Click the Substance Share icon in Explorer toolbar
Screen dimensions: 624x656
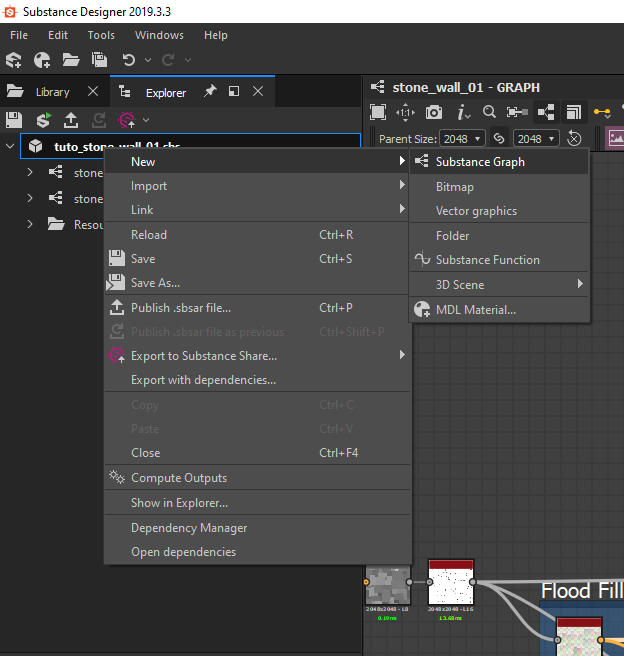pos(127,120)
